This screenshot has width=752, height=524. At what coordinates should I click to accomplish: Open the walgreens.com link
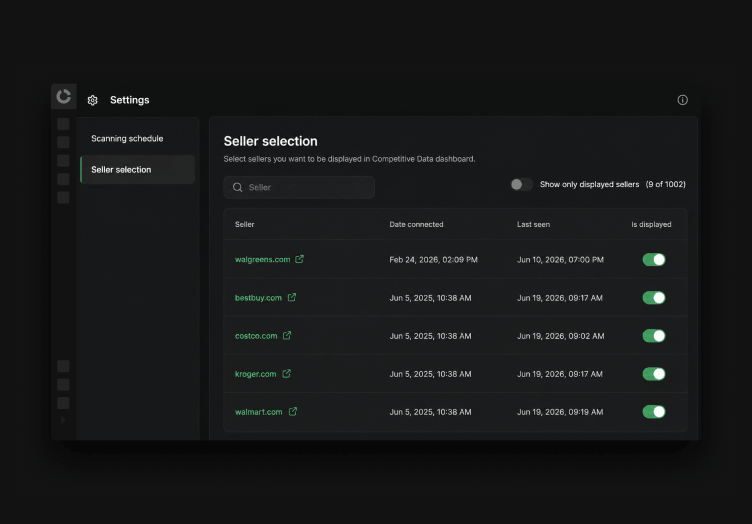pyautogui.click(x=262, y=259)
